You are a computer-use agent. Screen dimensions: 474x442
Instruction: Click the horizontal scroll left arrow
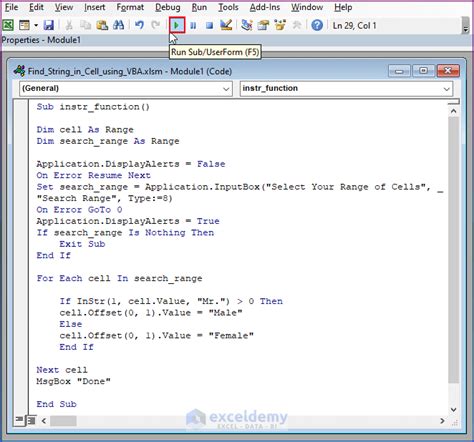44,421
